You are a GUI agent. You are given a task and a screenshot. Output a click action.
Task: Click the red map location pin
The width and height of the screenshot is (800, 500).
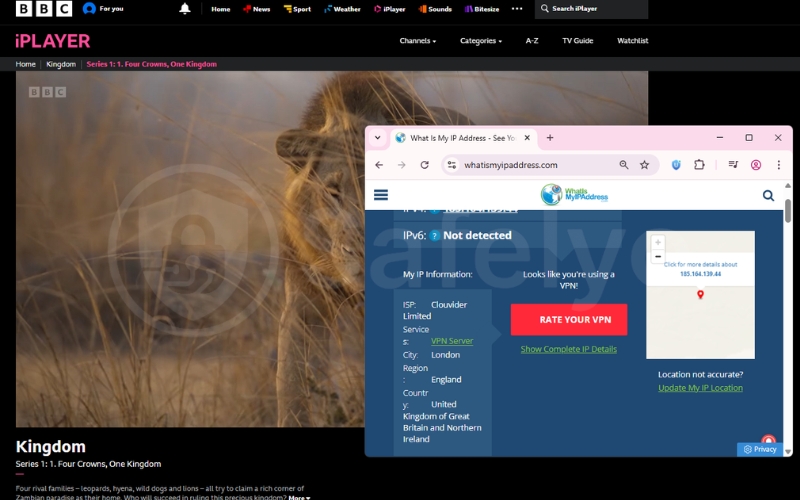point(700,294)
